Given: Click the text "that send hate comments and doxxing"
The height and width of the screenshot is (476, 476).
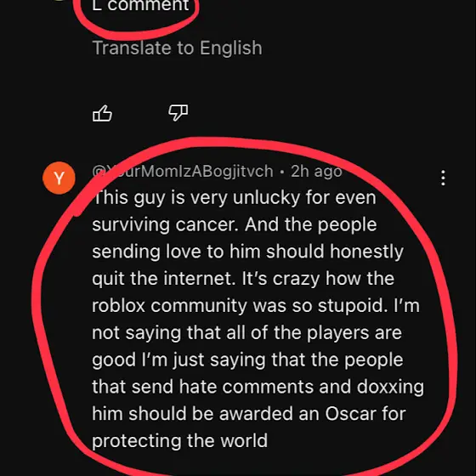Looking at the screenshot, I should point(258,387).
